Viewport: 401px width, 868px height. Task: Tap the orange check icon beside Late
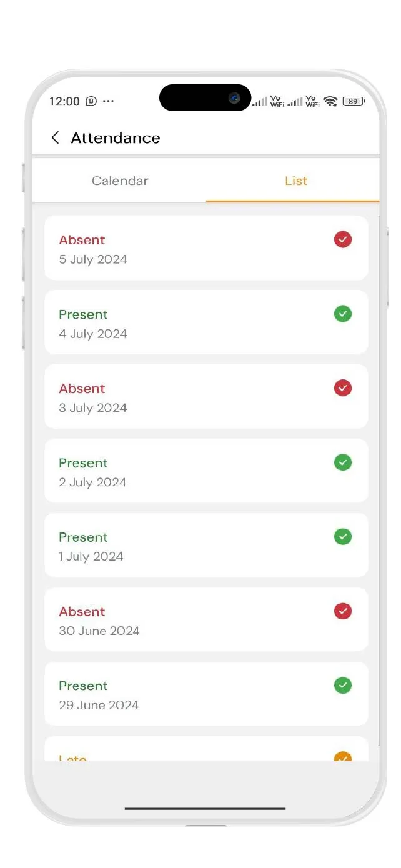[x=342, y=758]
